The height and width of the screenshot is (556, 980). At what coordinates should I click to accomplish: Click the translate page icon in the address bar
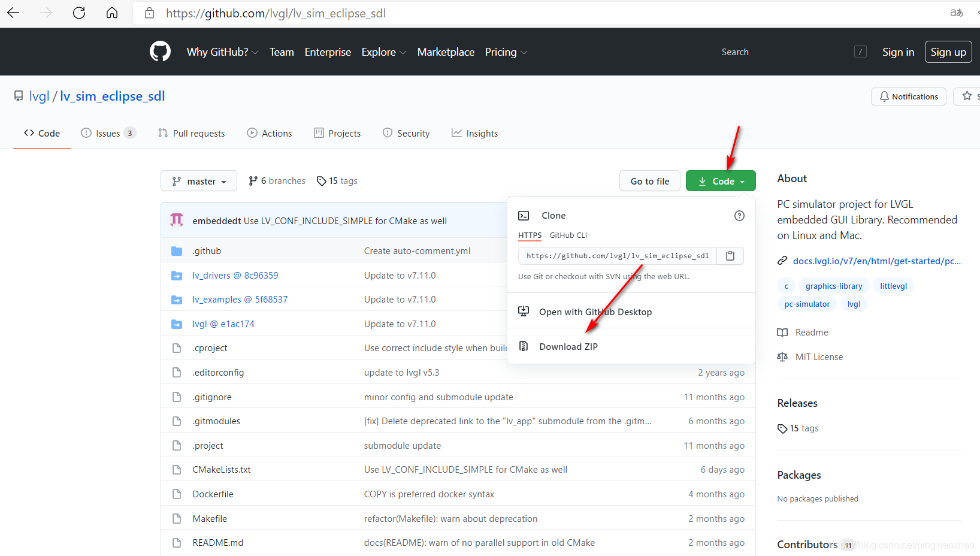pos(957,13)
